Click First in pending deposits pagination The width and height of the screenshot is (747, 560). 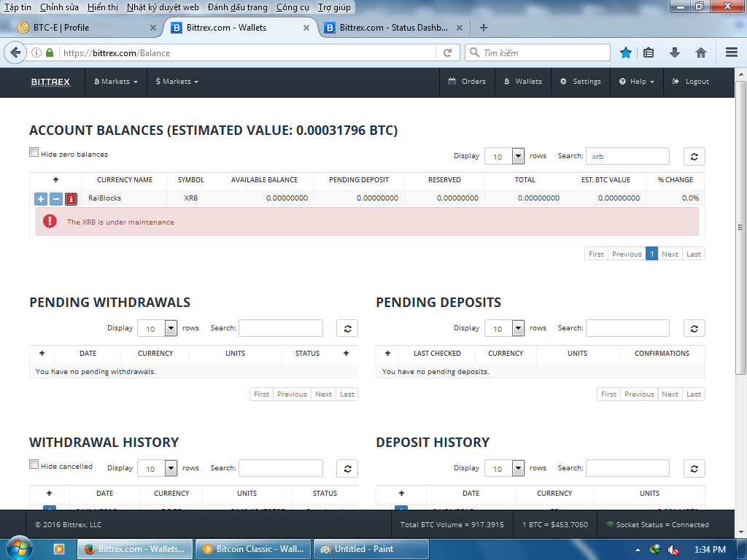pyautogui.click(x=608, y=394)
